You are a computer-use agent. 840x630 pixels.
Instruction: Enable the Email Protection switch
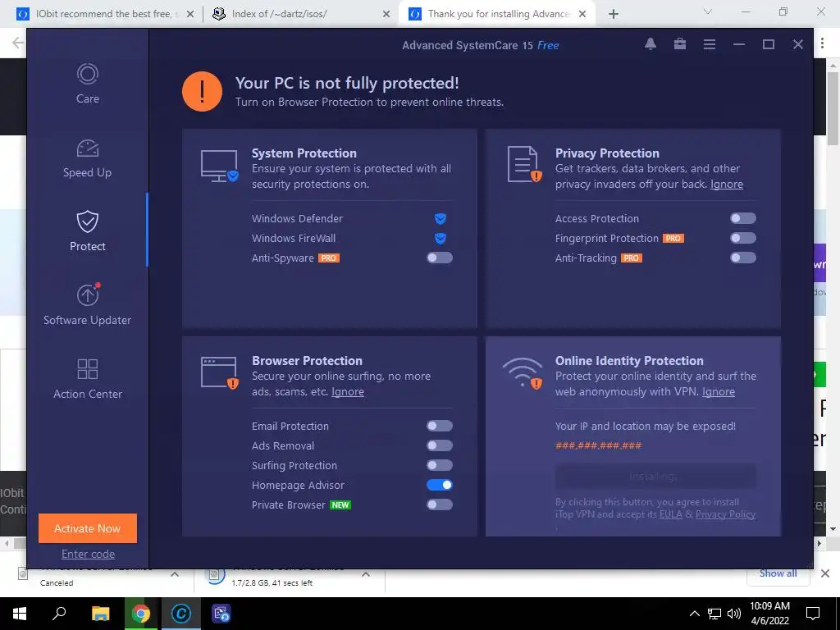point(440,426)
